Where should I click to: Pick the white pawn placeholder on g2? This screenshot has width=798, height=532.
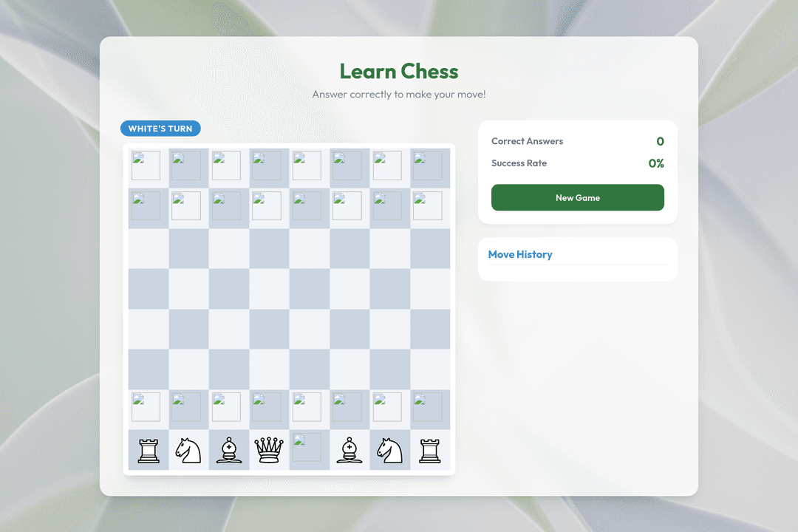coord(387,407)
